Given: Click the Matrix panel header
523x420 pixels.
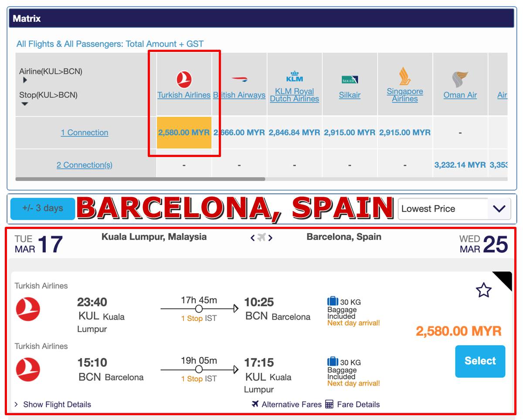Looking at the screenshot, I should click(261, 19).
